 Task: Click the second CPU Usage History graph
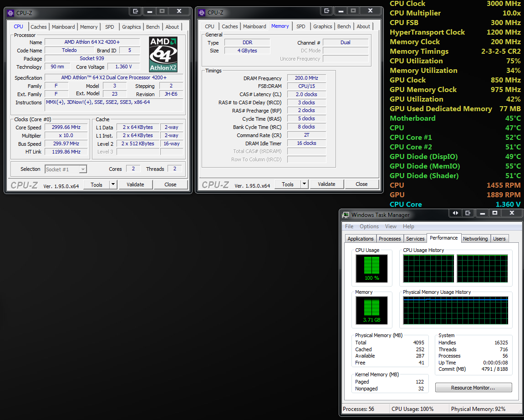coord(482,268)
